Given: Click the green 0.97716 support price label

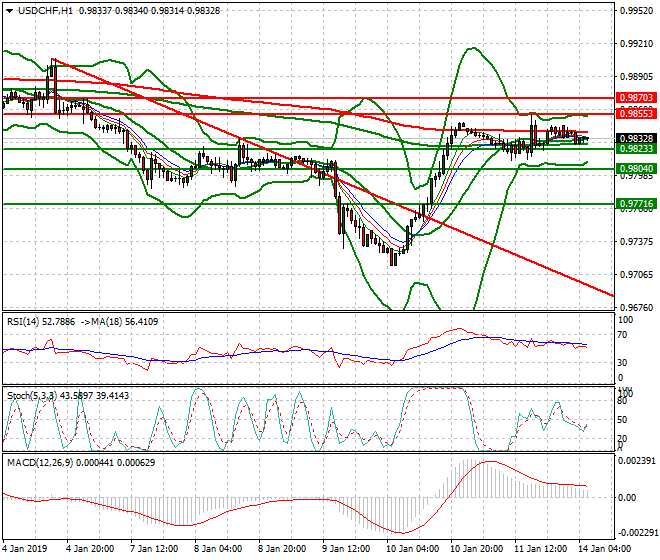Looking at the screenshot, I should [636, 204].
